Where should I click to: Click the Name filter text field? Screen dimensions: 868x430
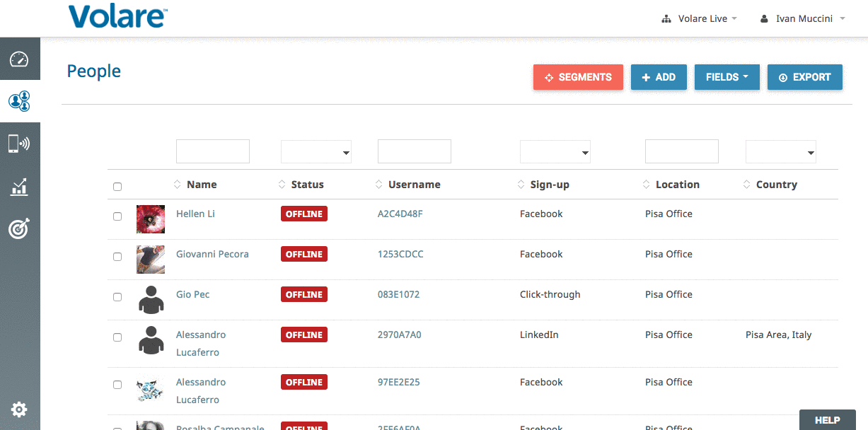tap(213, 151)
